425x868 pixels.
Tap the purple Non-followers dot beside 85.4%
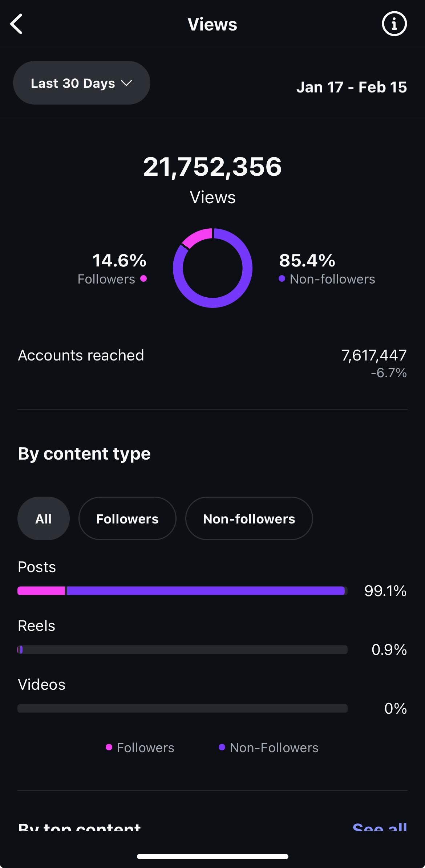282,278
